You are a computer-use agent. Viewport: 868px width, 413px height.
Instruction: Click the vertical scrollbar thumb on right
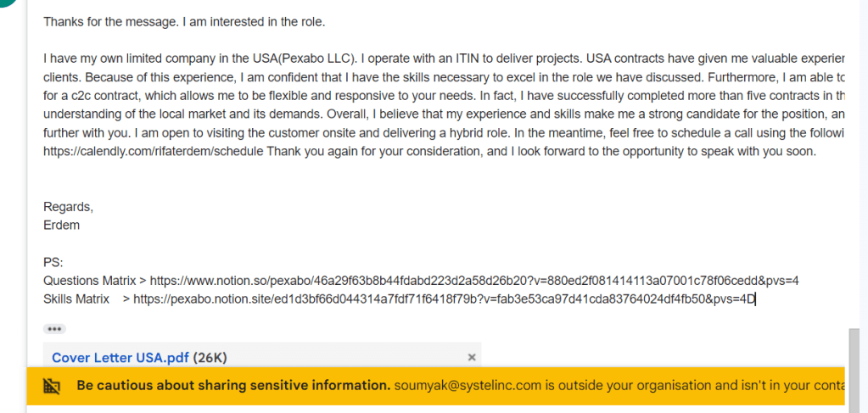854,370
